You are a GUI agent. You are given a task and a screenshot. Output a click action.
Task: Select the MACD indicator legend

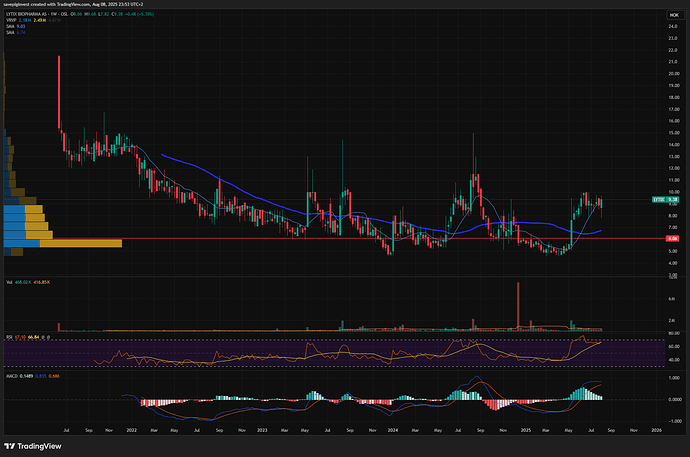[33, 376]
